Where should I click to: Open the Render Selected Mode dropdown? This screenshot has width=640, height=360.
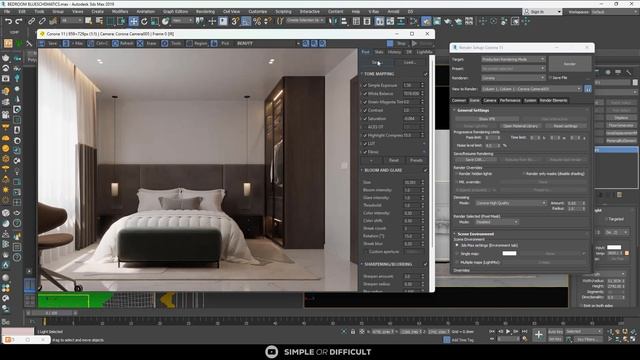click(x=497, y=222)
